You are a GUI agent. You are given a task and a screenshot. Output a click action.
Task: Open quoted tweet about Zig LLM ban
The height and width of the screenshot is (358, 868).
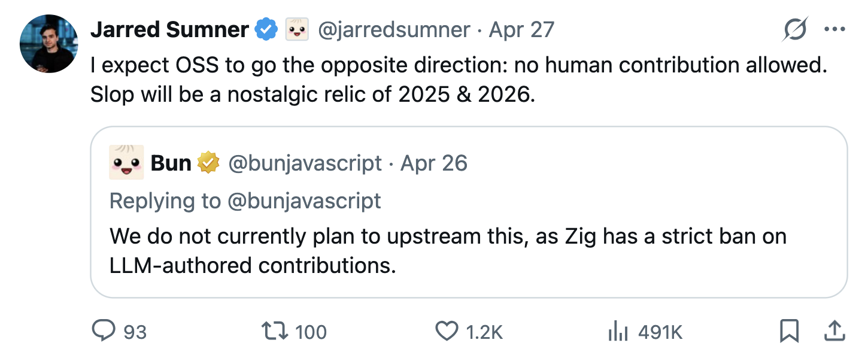tap(469, 212)
